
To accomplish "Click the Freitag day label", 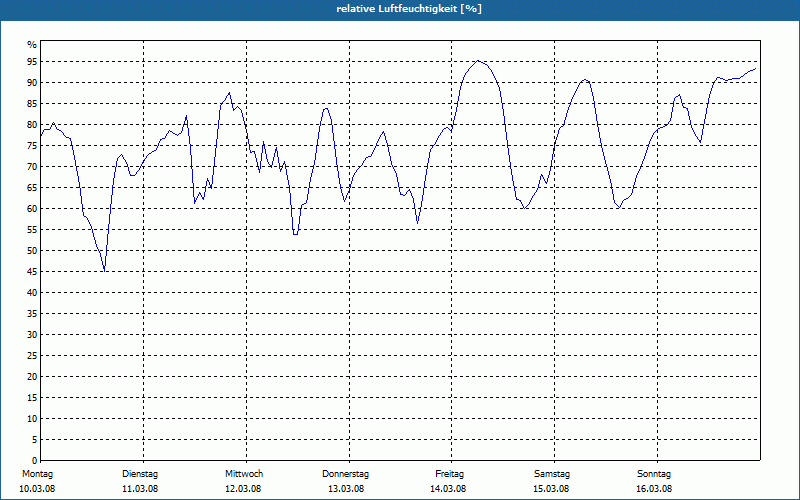I will point(449,474).
